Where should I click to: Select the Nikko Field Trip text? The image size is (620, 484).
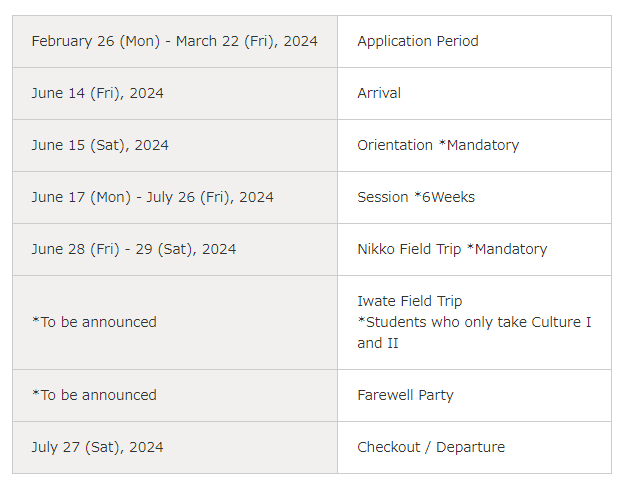tap(409, 249)
